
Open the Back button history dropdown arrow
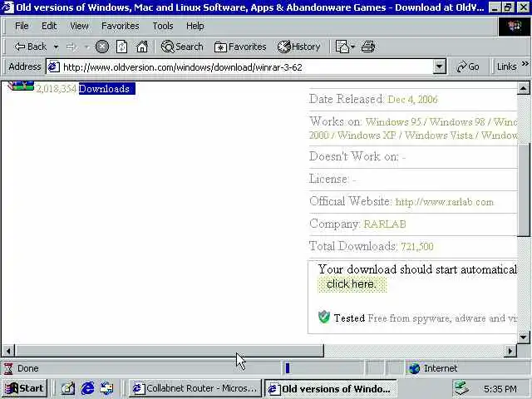point(56,47)
